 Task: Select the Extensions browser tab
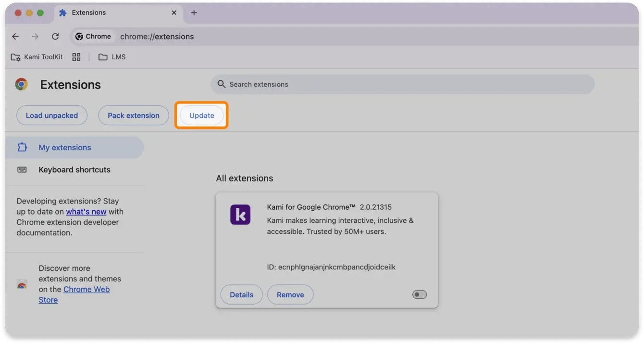118,13
